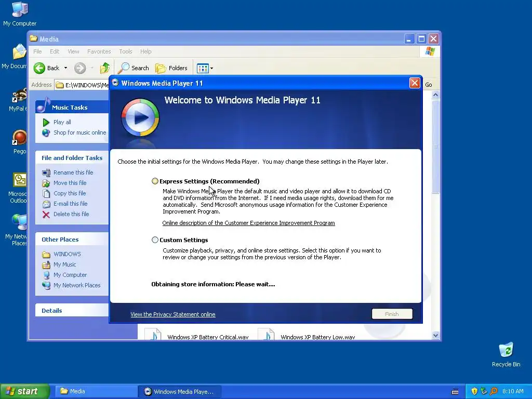Viewport: 532px width, 399px height.
Task: Open Back history dropdown arrow
Action: [65, 68]
